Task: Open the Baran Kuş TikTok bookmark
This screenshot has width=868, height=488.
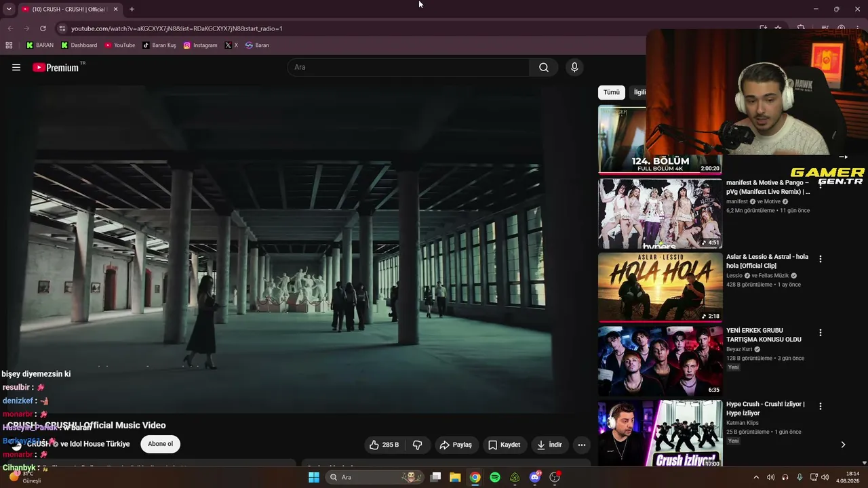Action: tap(159, 45)
